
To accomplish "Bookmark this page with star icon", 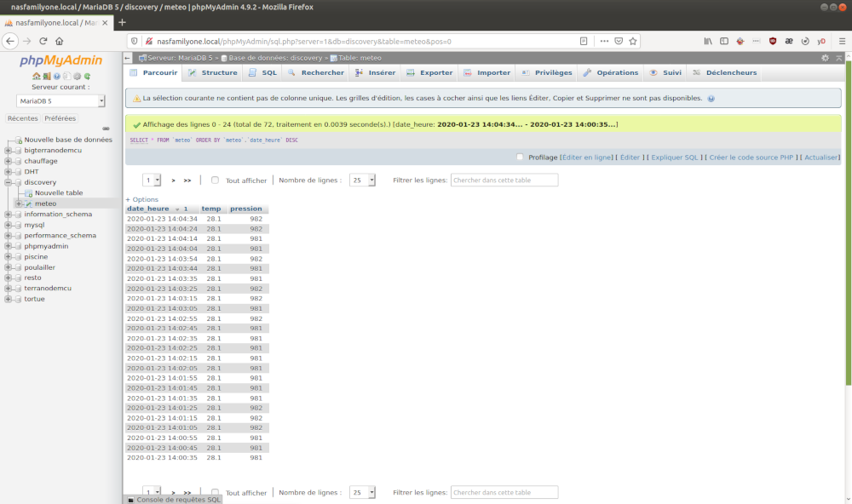I will [633, 41].
